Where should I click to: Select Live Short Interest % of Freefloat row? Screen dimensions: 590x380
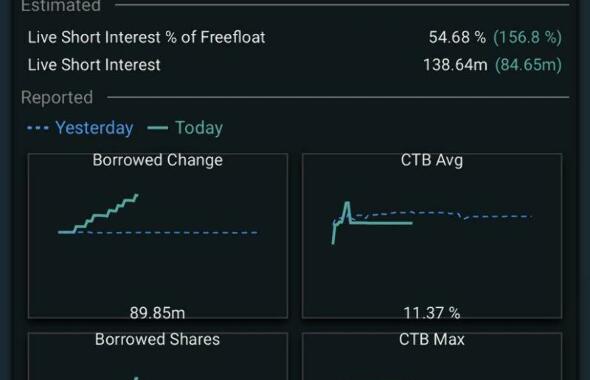[x=295, y=37]
